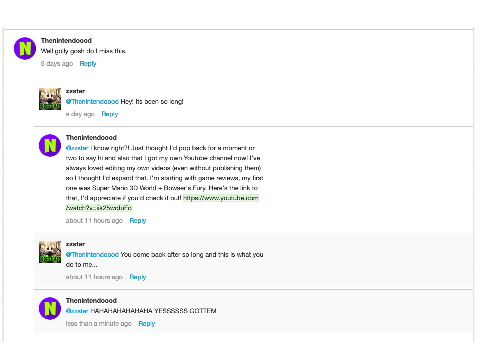480x360 pixels.
Task: Reply to zzstar's 'You come back' comment
Action: point(138,277)
